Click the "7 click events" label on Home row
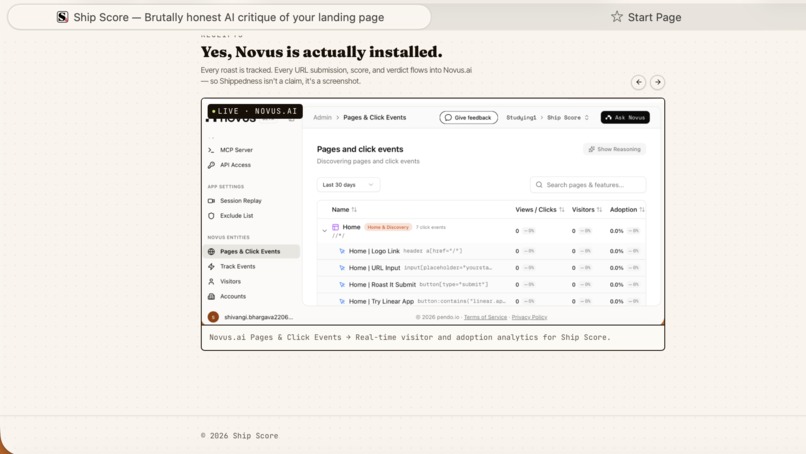 [431, 227]
